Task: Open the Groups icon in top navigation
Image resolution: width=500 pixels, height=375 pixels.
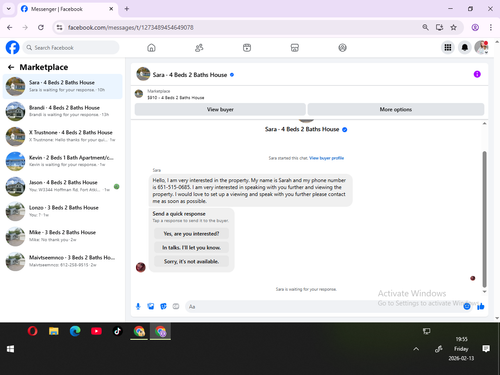Action: [x=342, y=48]
